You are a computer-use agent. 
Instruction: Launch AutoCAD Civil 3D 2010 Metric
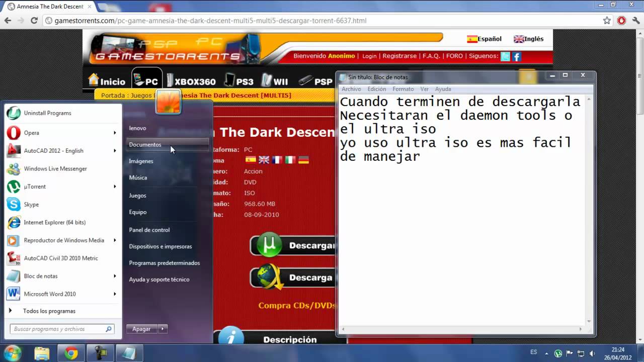click(x=63, y=258)
